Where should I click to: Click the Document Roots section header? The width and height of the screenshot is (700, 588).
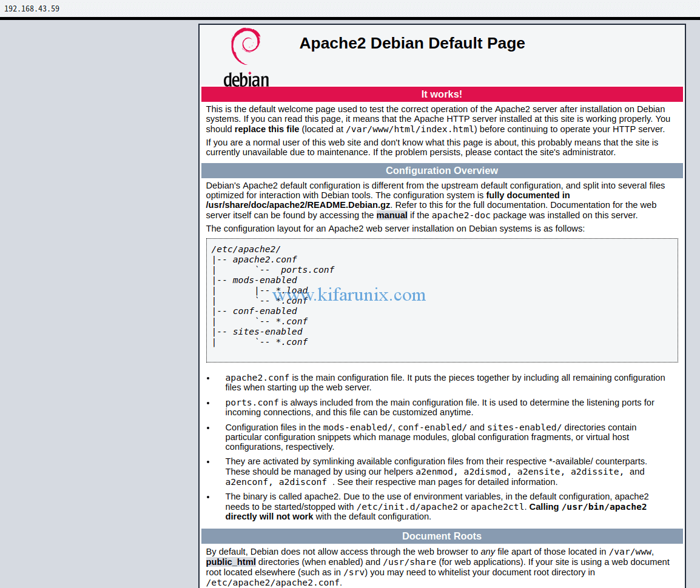click(442, 536)
